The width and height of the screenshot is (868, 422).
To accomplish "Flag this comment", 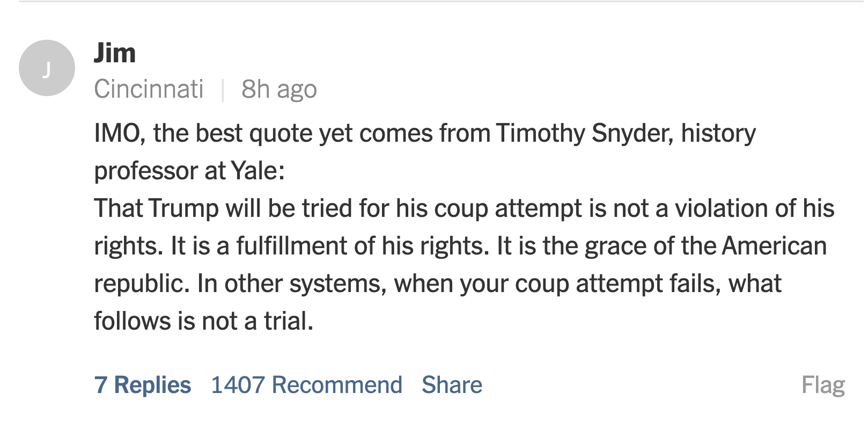I will [823, 385].
